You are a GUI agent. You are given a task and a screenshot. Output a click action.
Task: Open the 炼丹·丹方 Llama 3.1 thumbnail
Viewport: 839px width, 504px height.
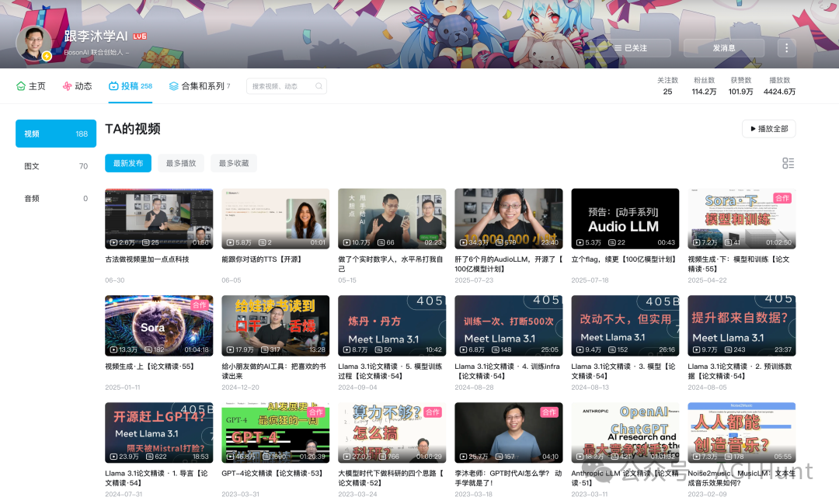(392, 325)
